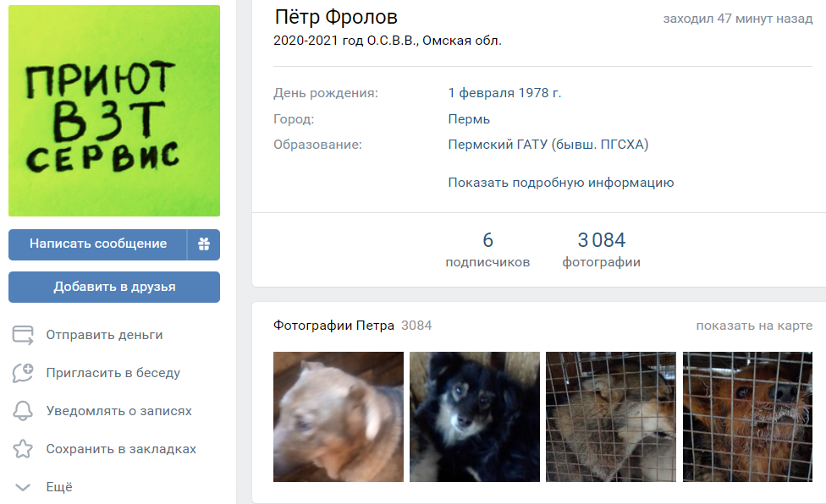Click the city value Пермь
Screen dimensions: 826x504
469,119
